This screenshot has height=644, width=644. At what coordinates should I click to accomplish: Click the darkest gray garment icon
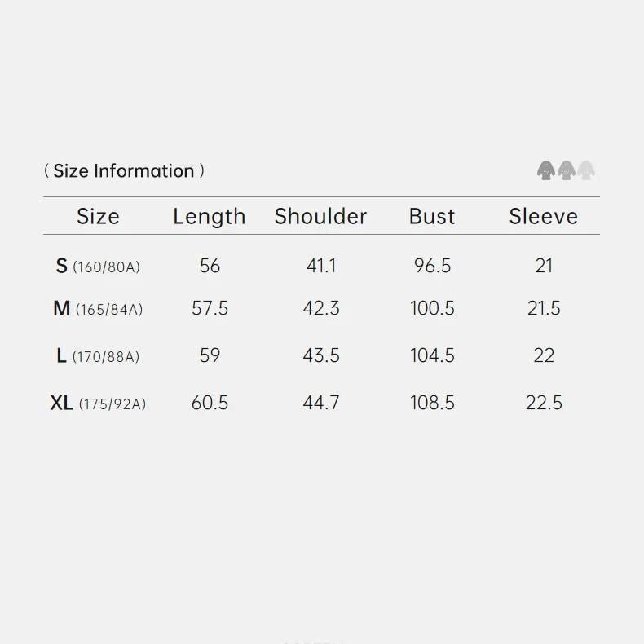(x=545, y=170)
